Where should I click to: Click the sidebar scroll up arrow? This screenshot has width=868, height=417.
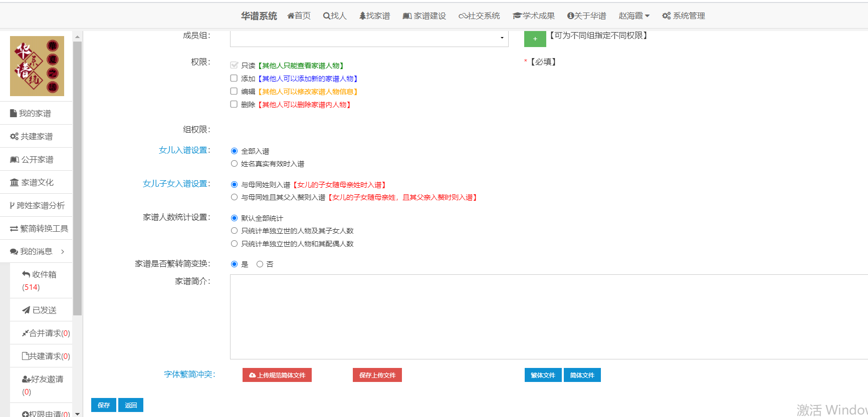(x=77, y=37)
